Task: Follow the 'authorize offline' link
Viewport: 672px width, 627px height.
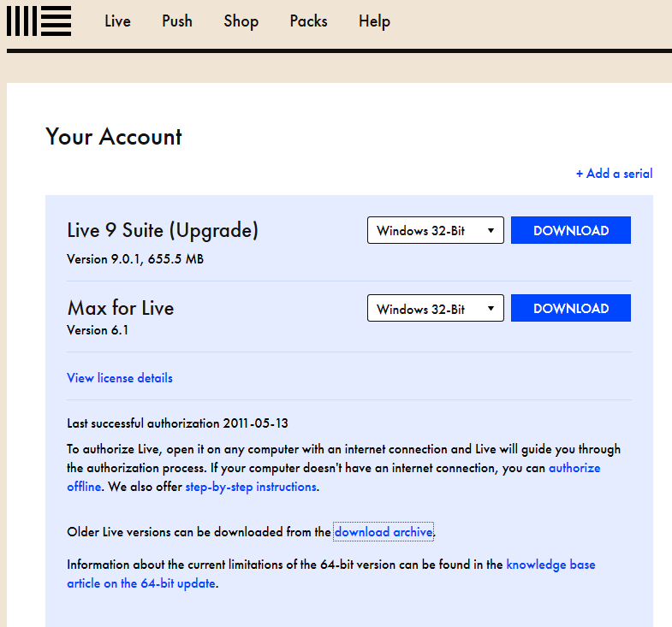Action: tap(574, 468)
